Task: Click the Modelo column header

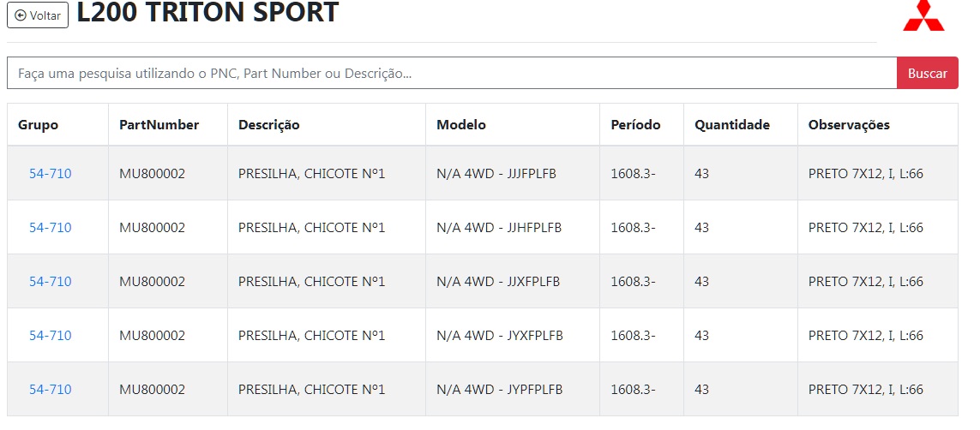Action: point(461,125)
